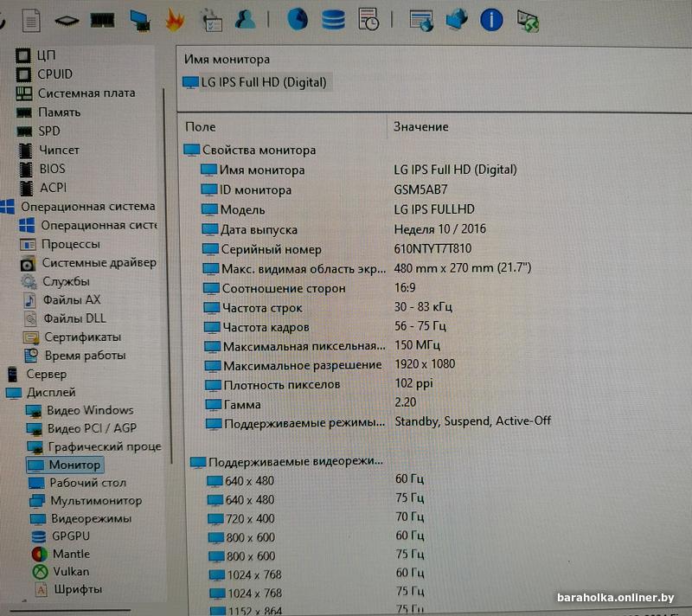This screenshot has height=616, width=692.
Task: Click the blue info circle toolbar icon
Action: (x=491, y=20)
